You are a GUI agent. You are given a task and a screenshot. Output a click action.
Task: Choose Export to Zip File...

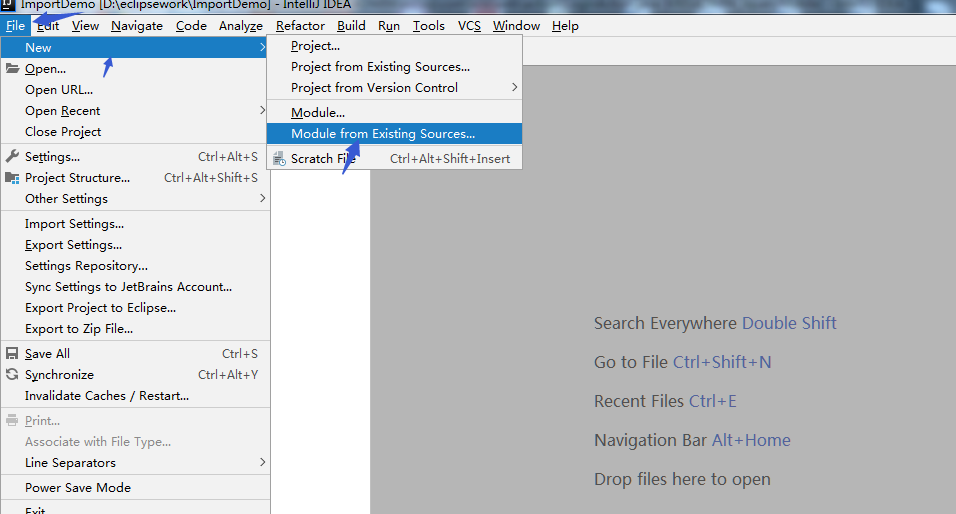(x=135, y=329)
